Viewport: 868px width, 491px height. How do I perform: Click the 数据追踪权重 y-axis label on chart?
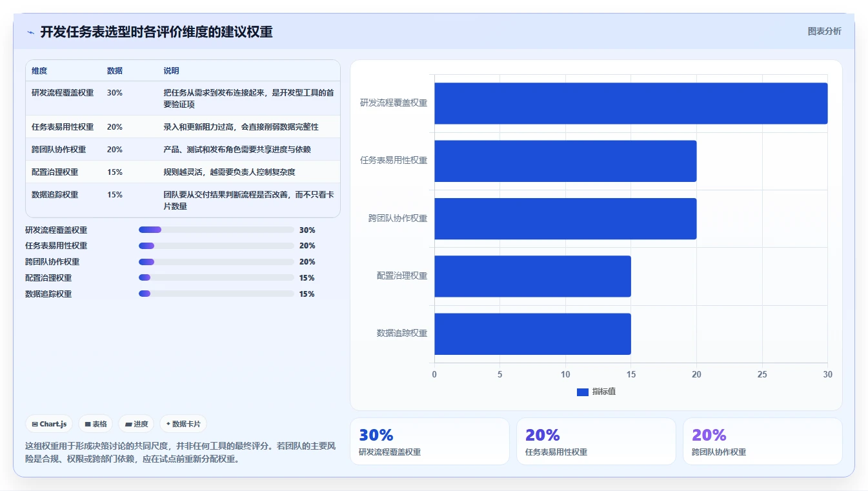(x=402, y=334)
